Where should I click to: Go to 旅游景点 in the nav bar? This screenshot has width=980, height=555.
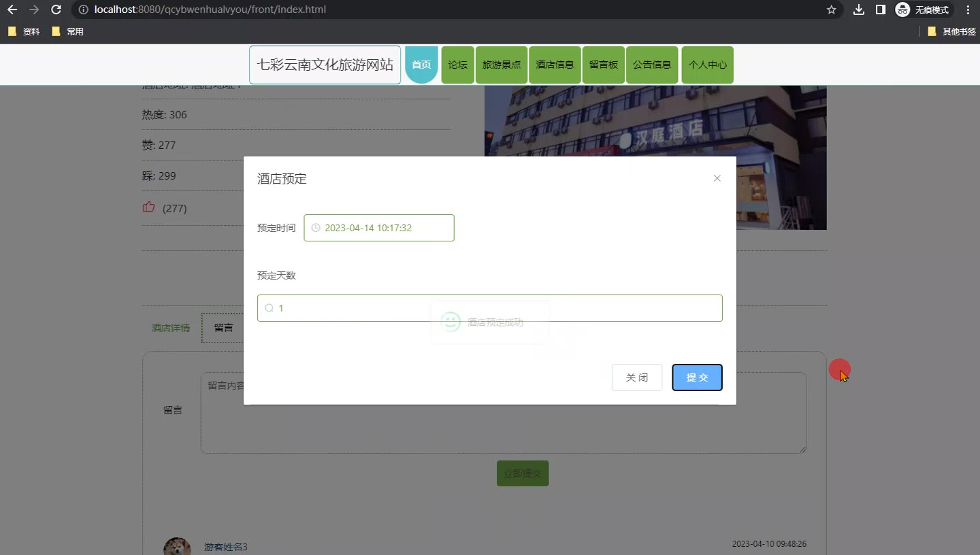pos(502,65)
